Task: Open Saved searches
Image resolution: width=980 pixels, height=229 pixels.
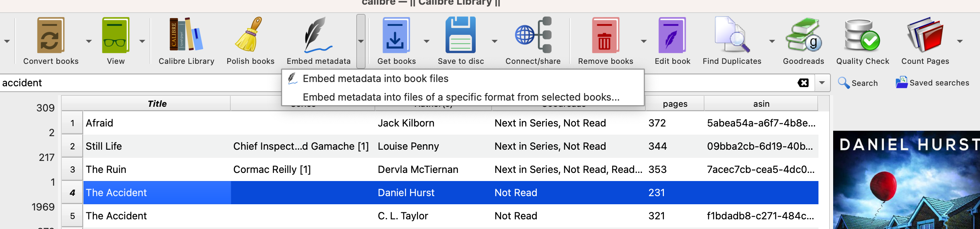Action: 932,83
